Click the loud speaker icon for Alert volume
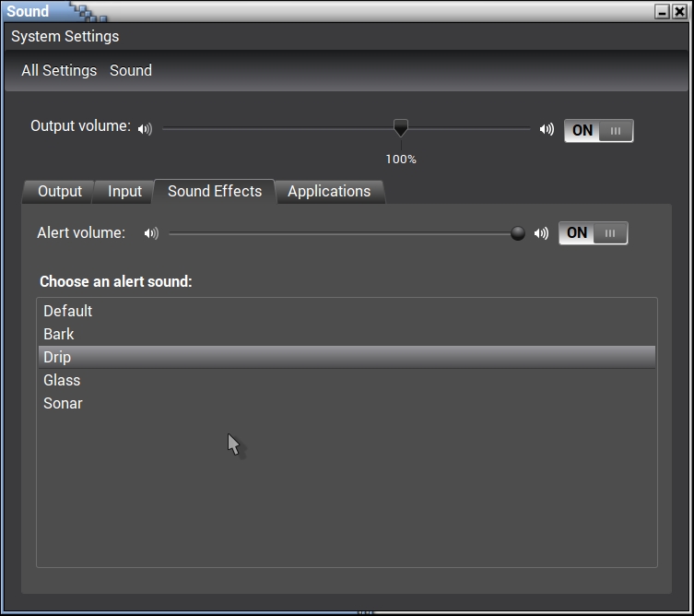The width and height of the screenshot is (694, 616). tap(541, 234)
